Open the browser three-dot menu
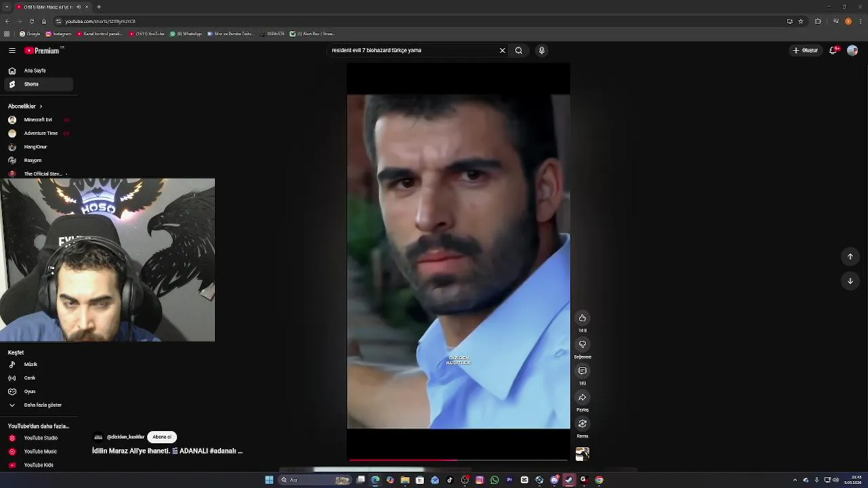This screenshot has height=488, width=868. 861,21
